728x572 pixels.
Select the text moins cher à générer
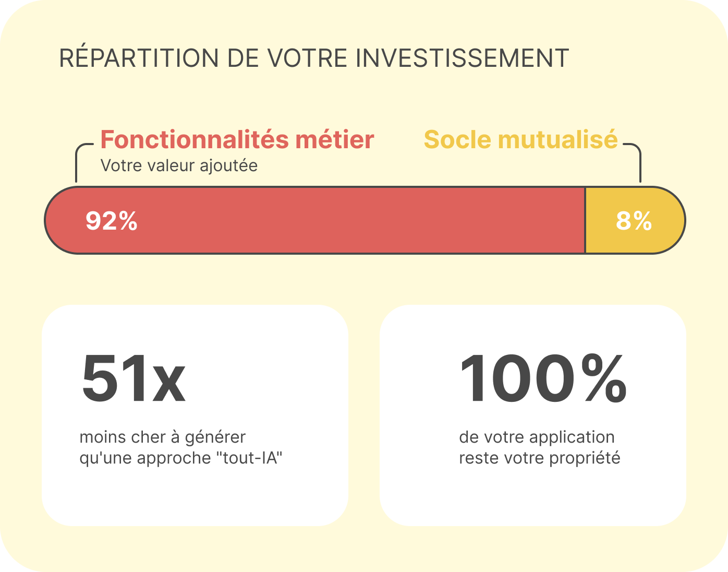coord(163,437)
